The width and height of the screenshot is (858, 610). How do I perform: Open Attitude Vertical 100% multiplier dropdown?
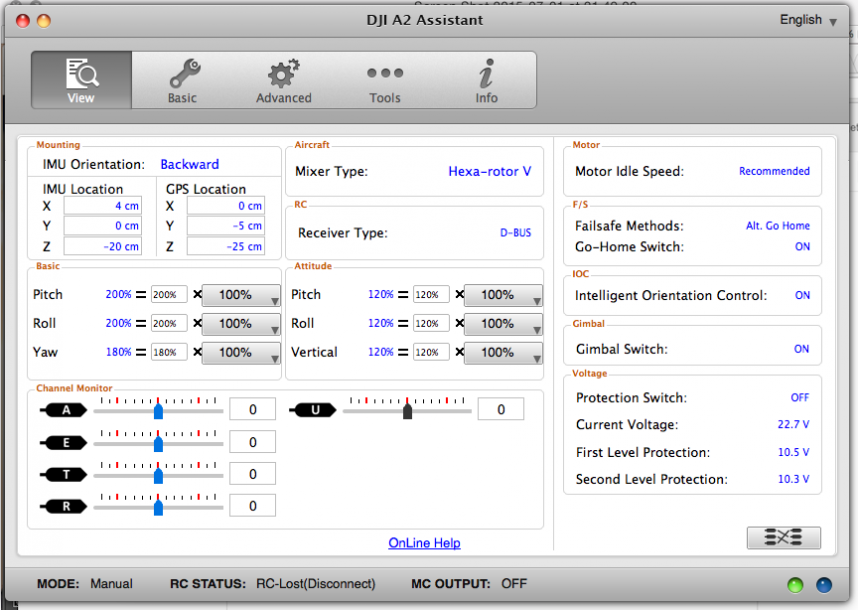tap(503, 352)
